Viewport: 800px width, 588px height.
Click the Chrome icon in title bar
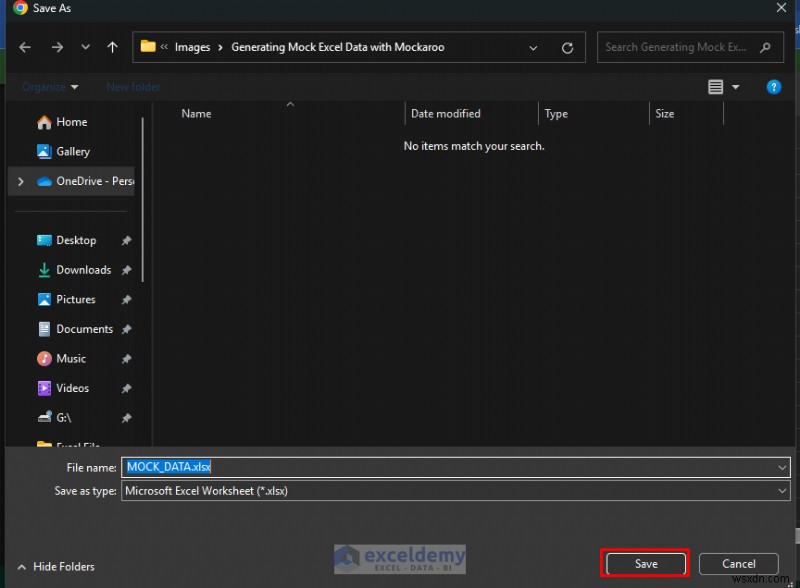click(x=20, y=8)
